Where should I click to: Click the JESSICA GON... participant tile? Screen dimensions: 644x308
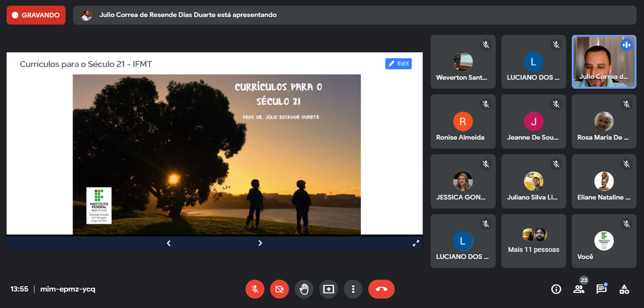pyautogui.click(x=463, y=182)
